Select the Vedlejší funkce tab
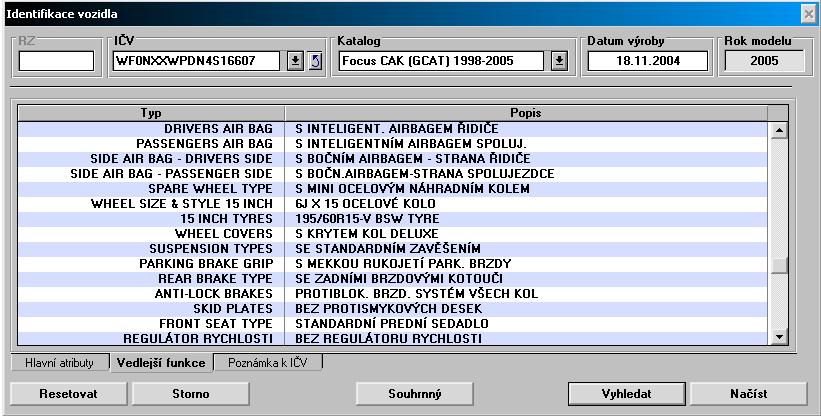 coord(161,363)
